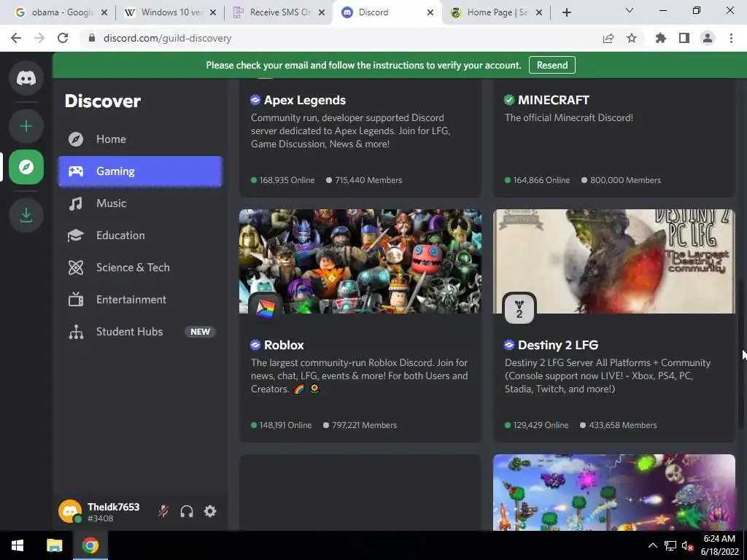Click Theldk7653 user avatar
Screen dimensions: 747x560
pos(70,511)
